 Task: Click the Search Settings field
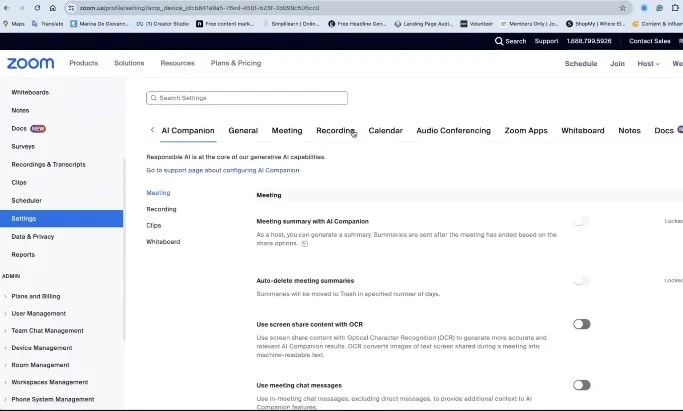click(247, 98)
